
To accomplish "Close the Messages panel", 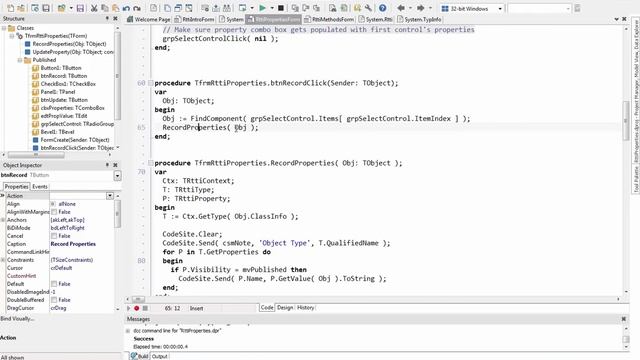I will pos(624,319).
